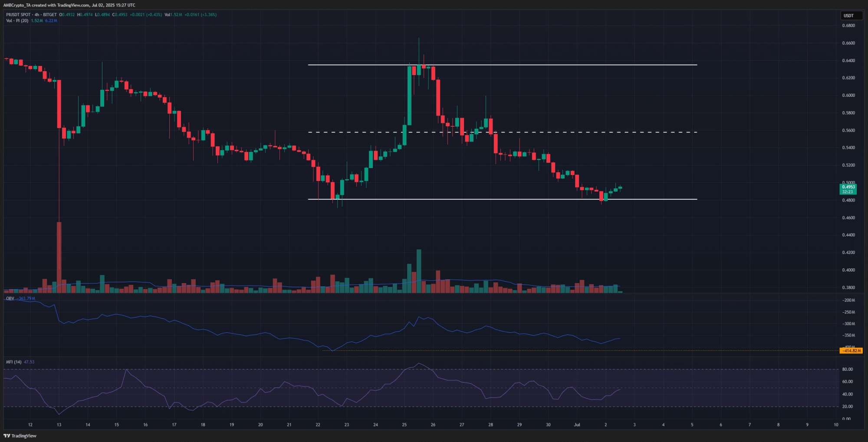Click the 80.00 level on MFI scale
868x442 pixels.
(x=847, y=369)
